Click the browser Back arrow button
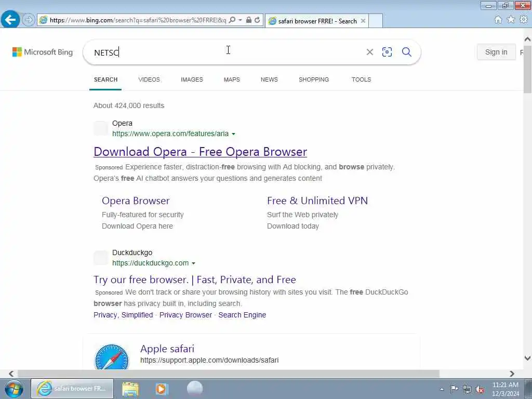This screenshot has height=399, width=532. tap(10, 20)
